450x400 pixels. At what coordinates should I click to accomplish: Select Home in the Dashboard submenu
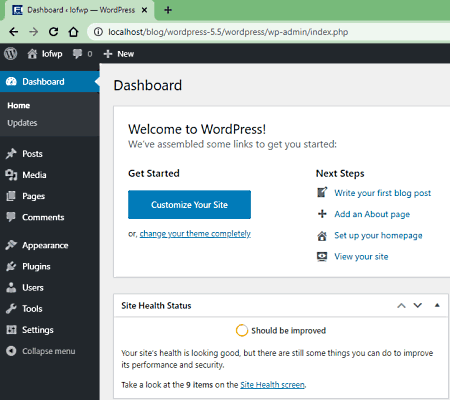(x=19, y=105)
